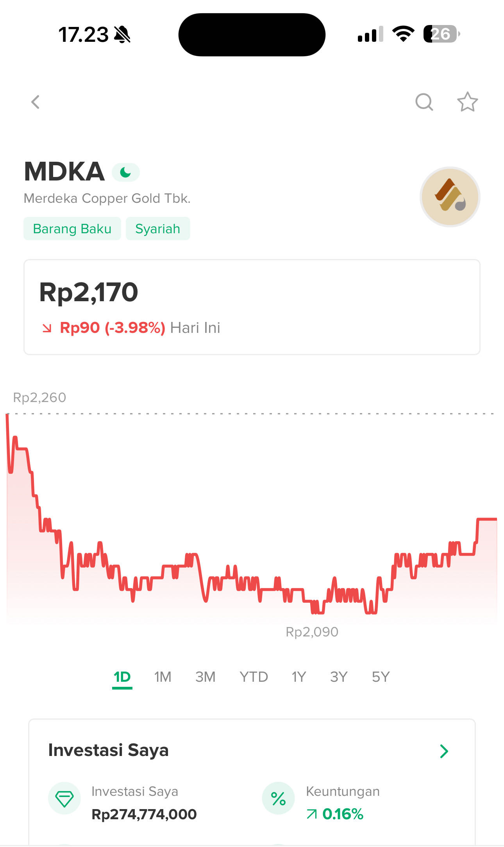Tap the Barang Baku sector tag

point(72,229)
